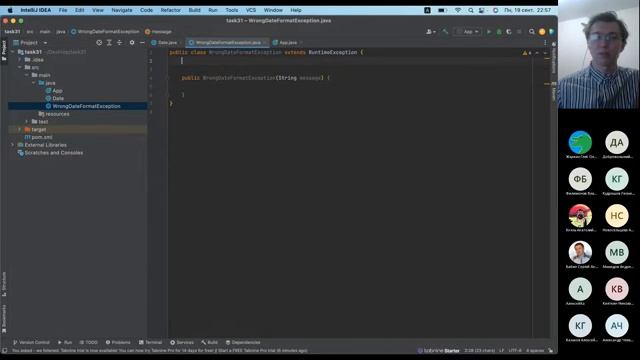Click the stop run icon
Image resolution: width=640 pixels, height=360 pixels.
tap(519, 31)
